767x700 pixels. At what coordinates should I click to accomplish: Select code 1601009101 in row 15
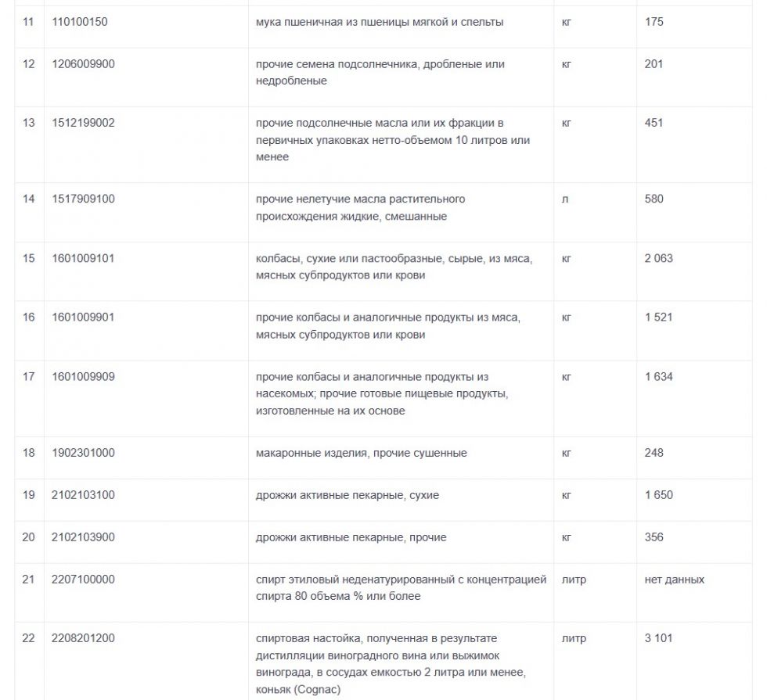(83, 259)
